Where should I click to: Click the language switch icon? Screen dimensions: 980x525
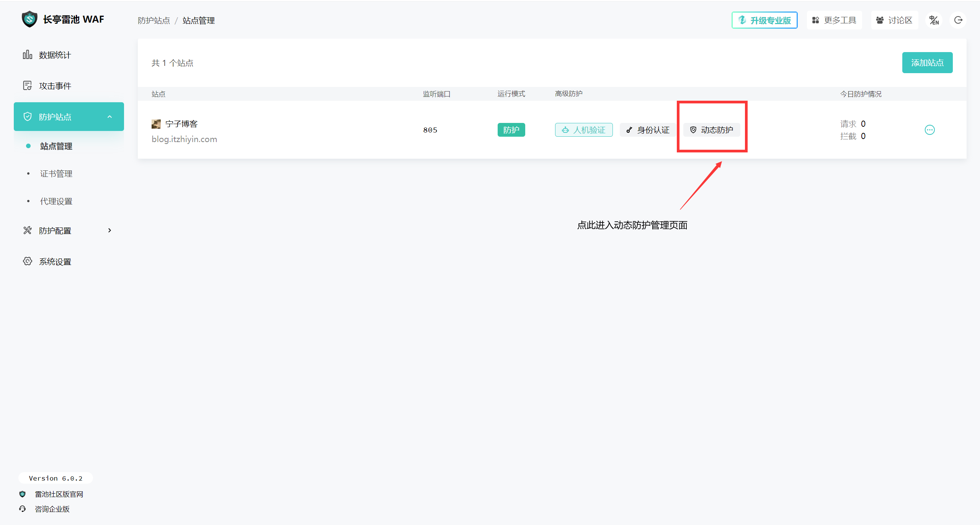[x=934, y=20]
